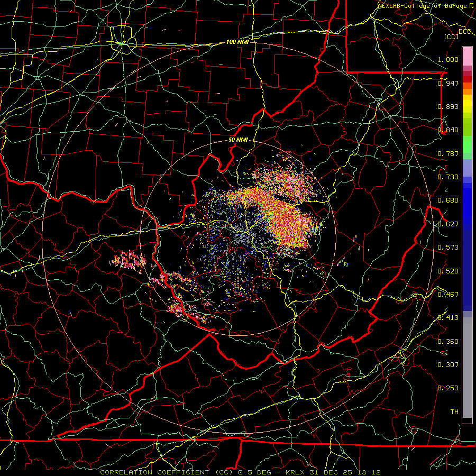Pick the orange color bar segment
Image resolution: width=476 pixels, height=476 pixels.
click(467, 91)
